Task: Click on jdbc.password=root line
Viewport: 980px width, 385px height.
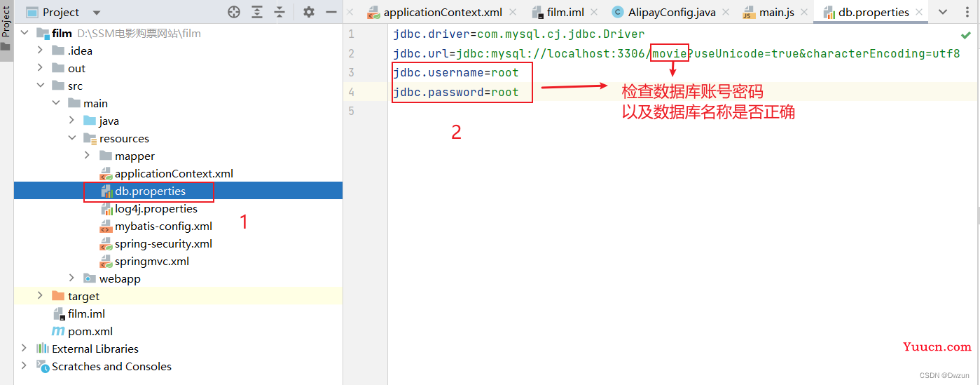Action: pos(456,92)
